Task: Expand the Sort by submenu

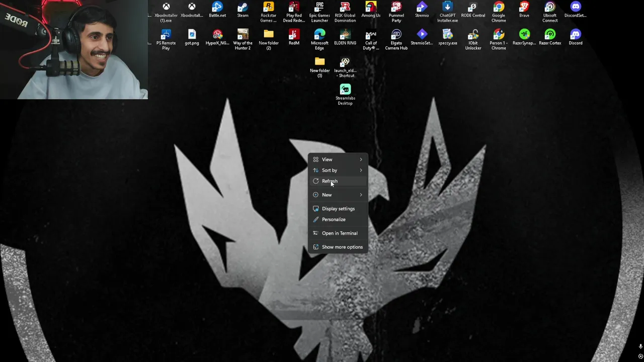Action: pyautogui.click(x=338, y=170)
